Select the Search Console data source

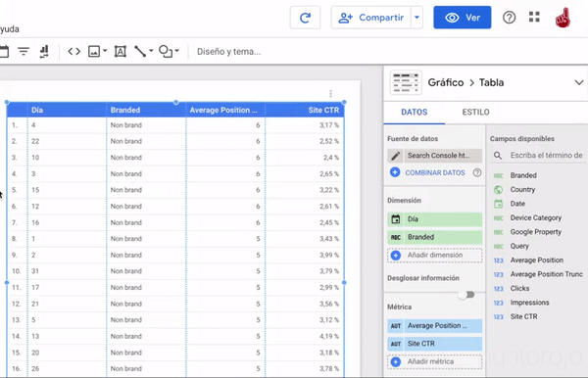(x=443, y=156)
